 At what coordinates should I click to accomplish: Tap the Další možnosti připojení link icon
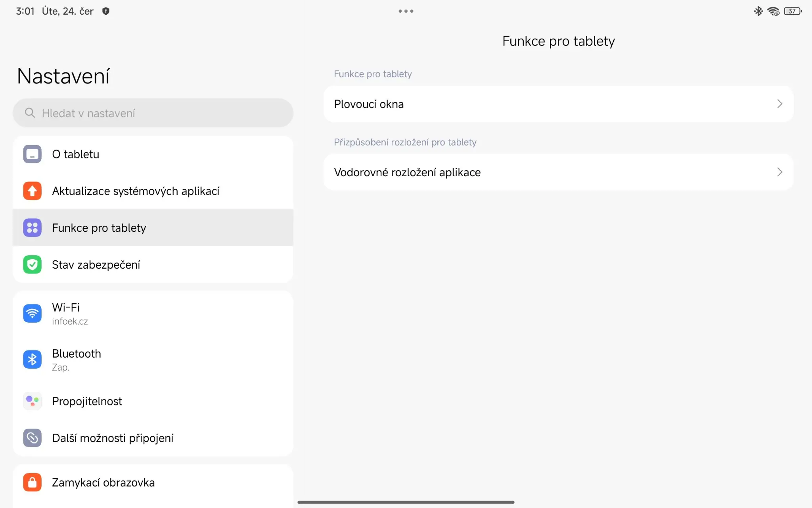[32, 438]
